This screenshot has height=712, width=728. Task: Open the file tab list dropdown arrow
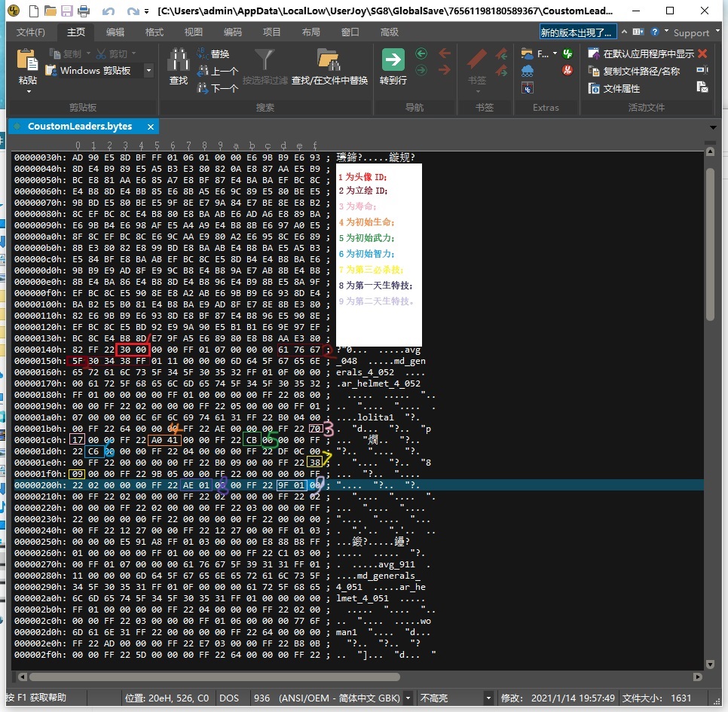click(x=713, y=127)
